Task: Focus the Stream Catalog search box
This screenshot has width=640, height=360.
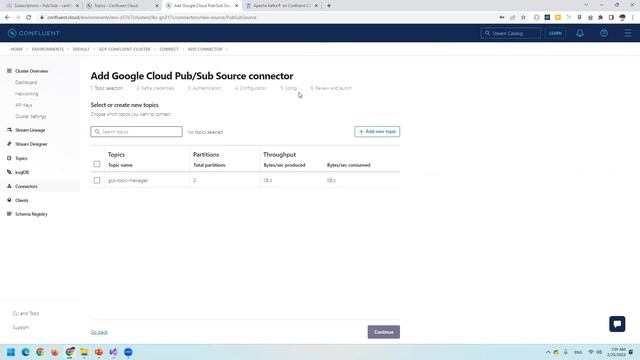Action: pyautogui.click(x=511, y=33)
